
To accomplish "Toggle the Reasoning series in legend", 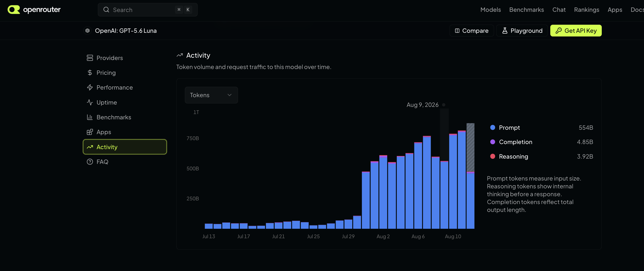I will [513, 157].
